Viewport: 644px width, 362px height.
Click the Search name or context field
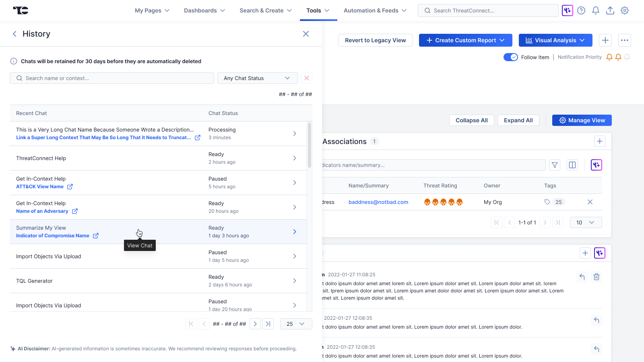pos(112,78)
